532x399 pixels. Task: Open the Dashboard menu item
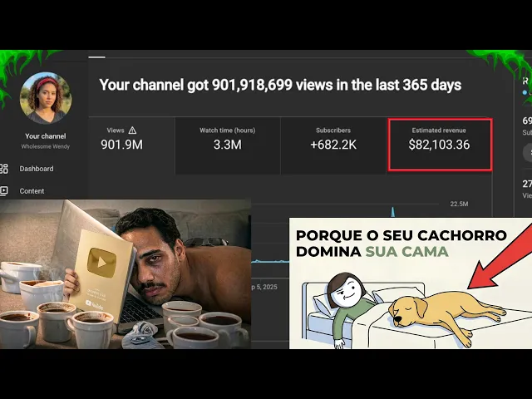[x=37, y=169]
